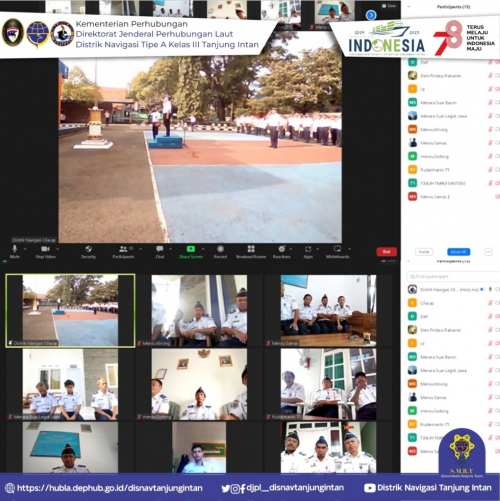Select Rudarmanto 71 video tile
Image resolution: width=500 pixels, height=501 pixels.
[x=328, y=384]
